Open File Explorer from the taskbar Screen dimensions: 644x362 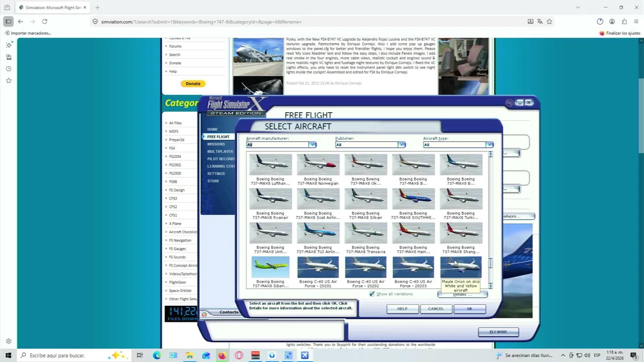point(190,355)
